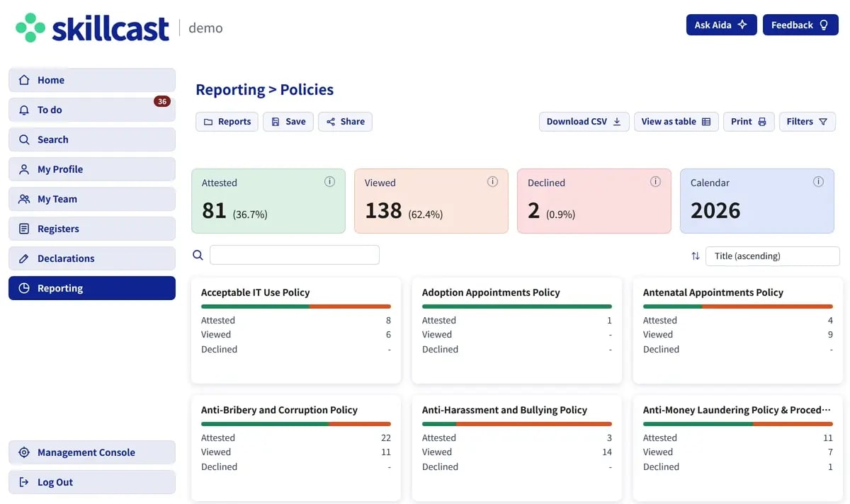Select the Viewed summary card

(431, 201)
